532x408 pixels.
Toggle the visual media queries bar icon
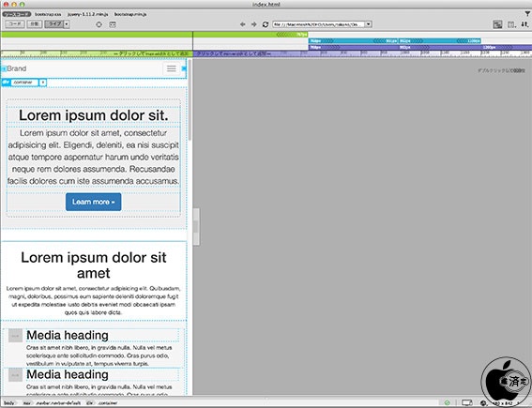tap(497, 24)
